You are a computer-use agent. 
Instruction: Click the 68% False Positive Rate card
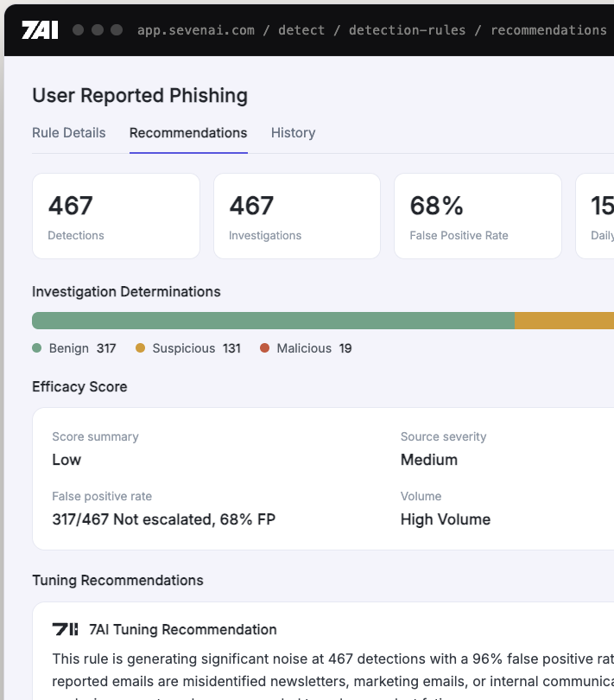[x=478, y=216]
